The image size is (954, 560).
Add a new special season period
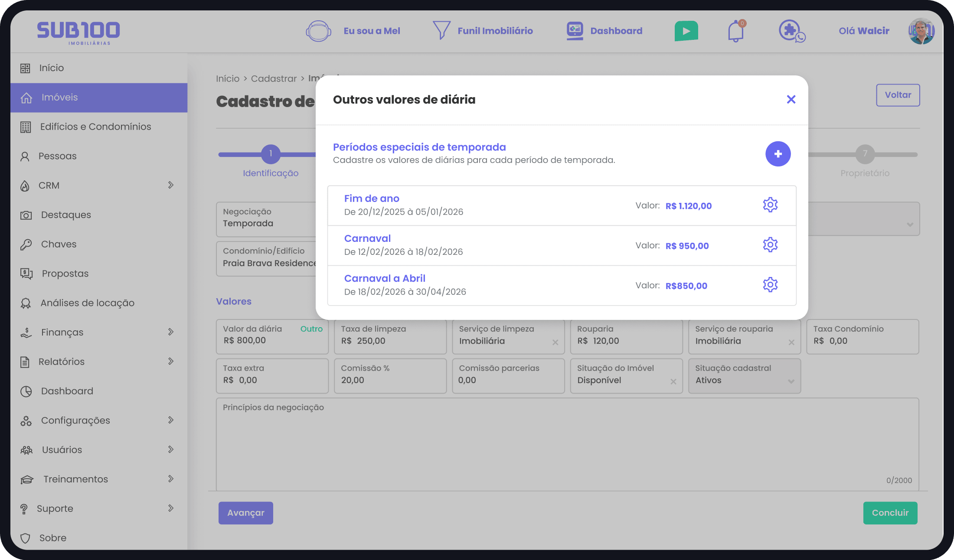point(778,154)
